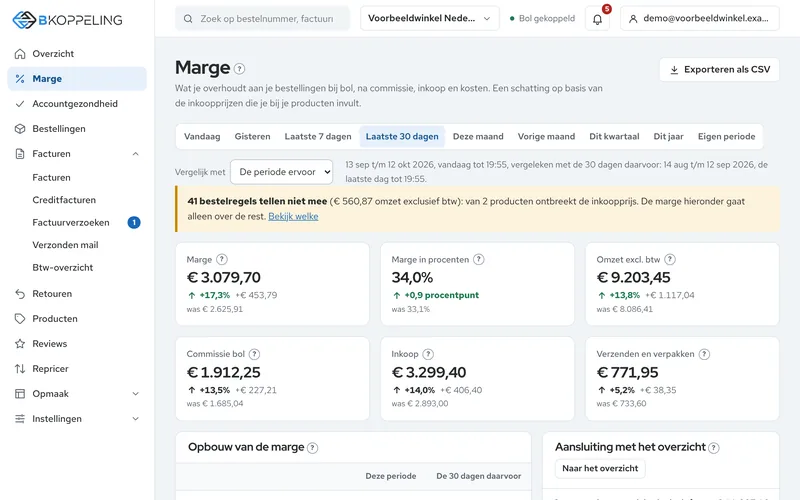
Task: Click the Instellingen sliders icon
Action: (x=20, y=418)
